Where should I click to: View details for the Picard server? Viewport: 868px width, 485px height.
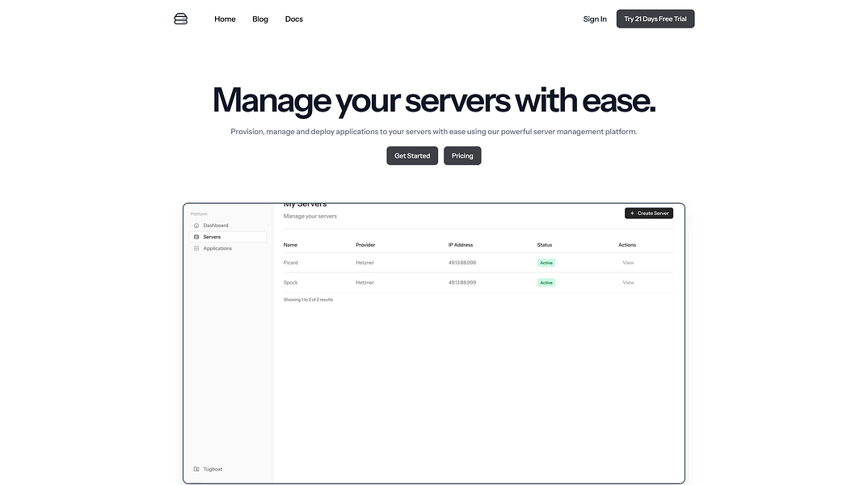(x=628, y=263)
